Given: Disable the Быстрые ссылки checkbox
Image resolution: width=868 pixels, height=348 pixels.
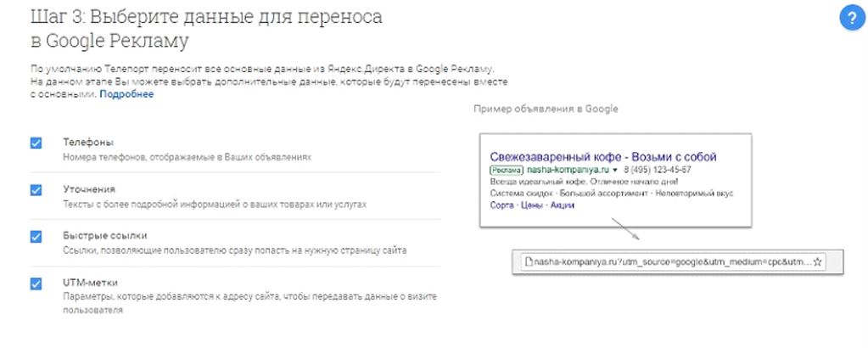Looking at the screenshot, I should point(36,236).
